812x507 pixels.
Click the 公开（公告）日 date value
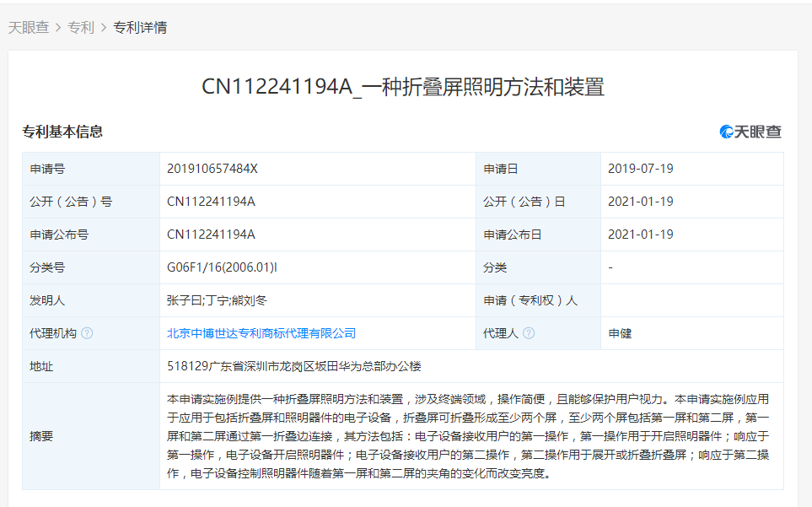click(641, 202)
